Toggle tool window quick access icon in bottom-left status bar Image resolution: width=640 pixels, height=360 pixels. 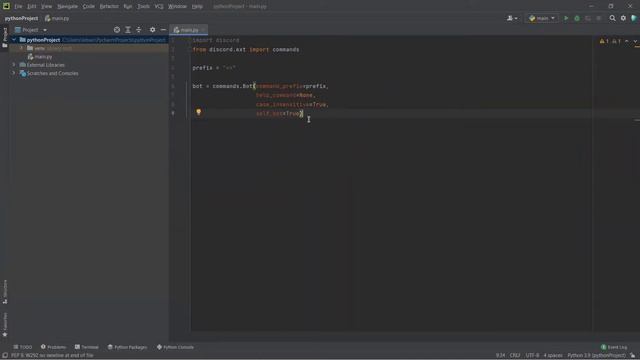point(4,355)
